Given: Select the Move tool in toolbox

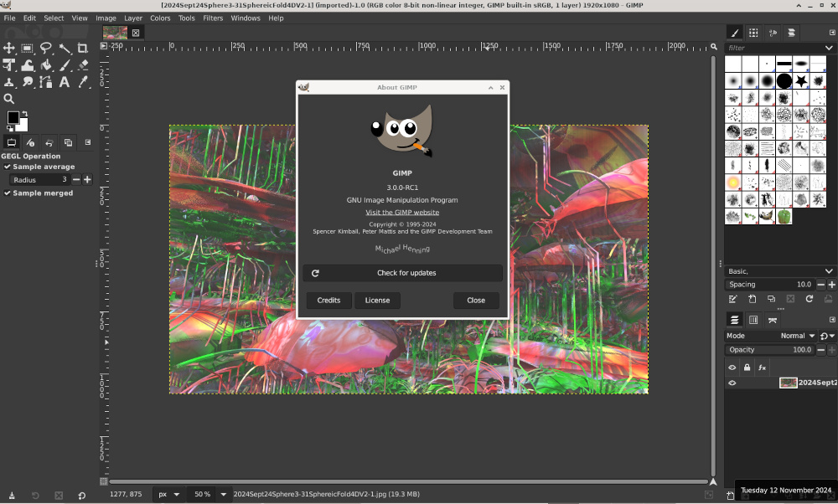Looking at the screenshot, I should (9, 49).
